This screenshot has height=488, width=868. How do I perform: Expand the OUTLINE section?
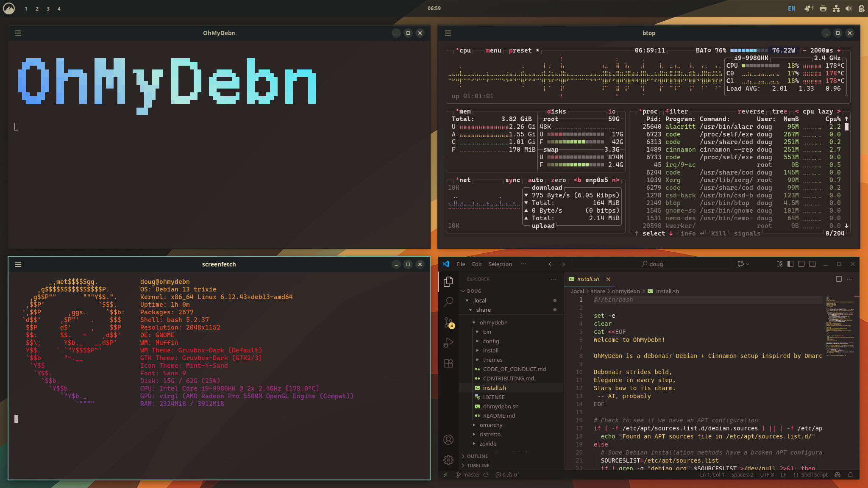click(x=477, y=456)
